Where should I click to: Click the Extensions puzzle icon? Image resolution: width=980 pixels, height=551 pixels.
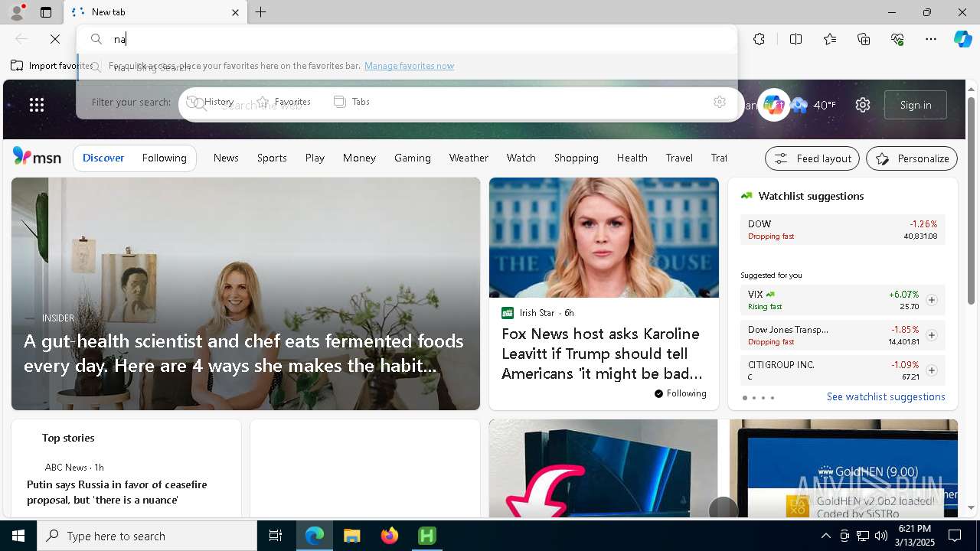coord(759,39)
